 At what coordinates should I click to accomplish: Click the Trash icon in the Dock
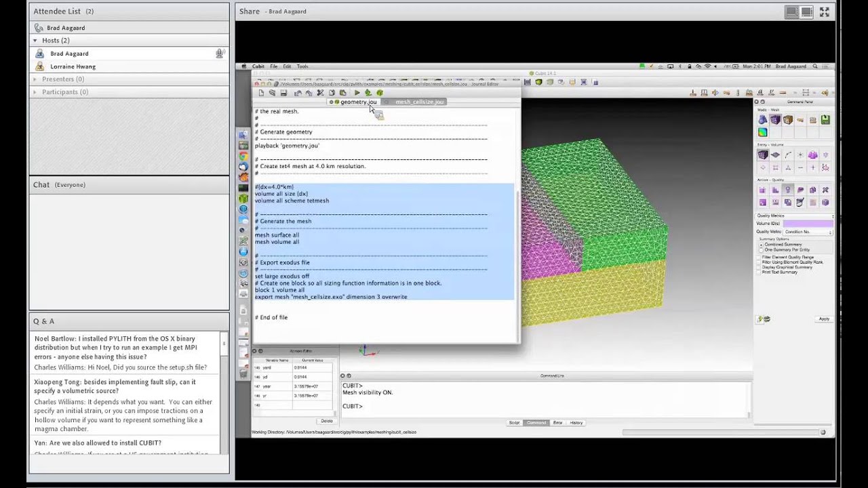click(243, 373)
